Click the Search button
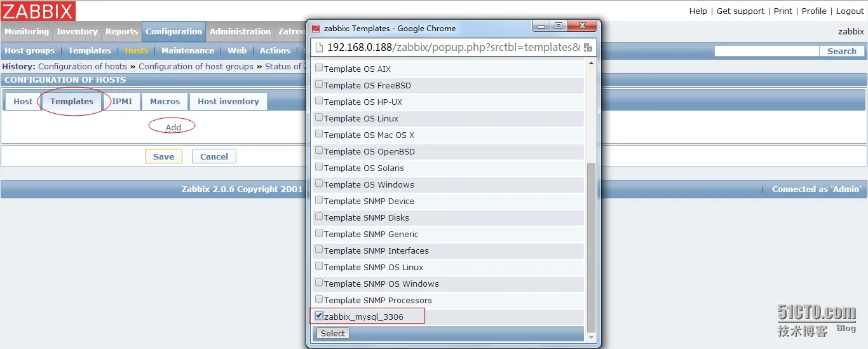This screenshot has width=868, height=349. click(842, 51)
